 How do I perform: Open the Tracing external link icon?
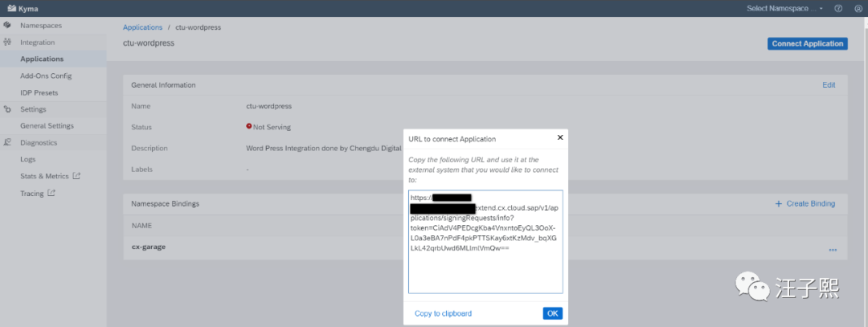click(x=51, y=193)
